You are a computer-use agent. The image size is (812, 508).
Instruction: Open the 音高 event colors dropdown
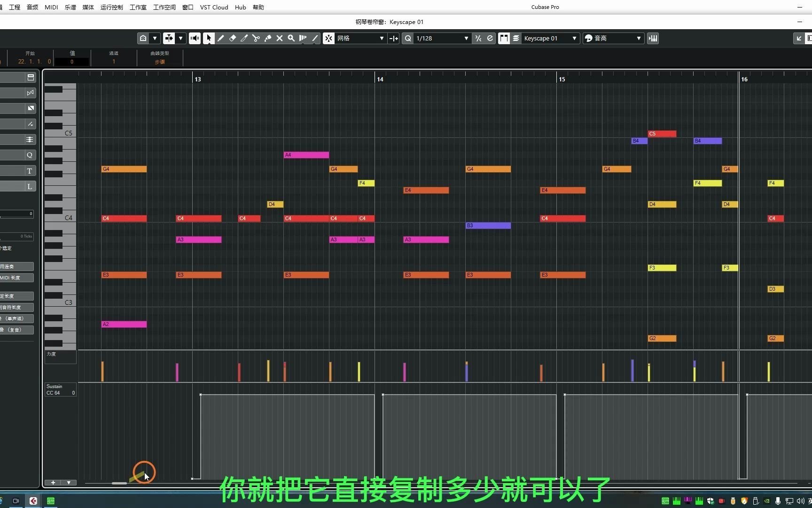coord(613,38)
